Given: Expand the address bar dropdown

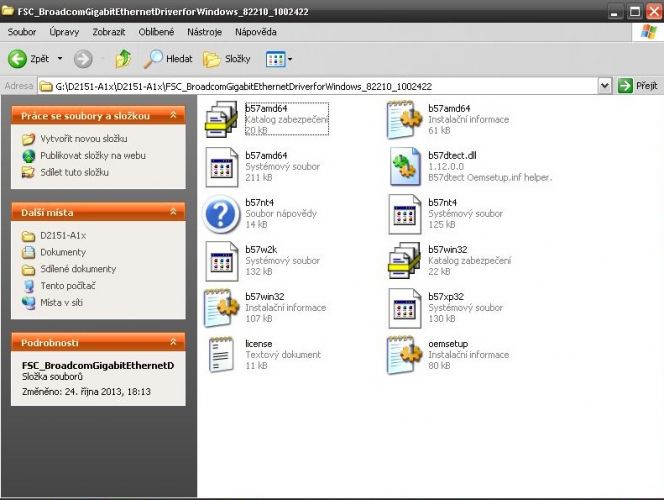Looking at the screenshot, I should pyautogui.click(x=605, y=86).
